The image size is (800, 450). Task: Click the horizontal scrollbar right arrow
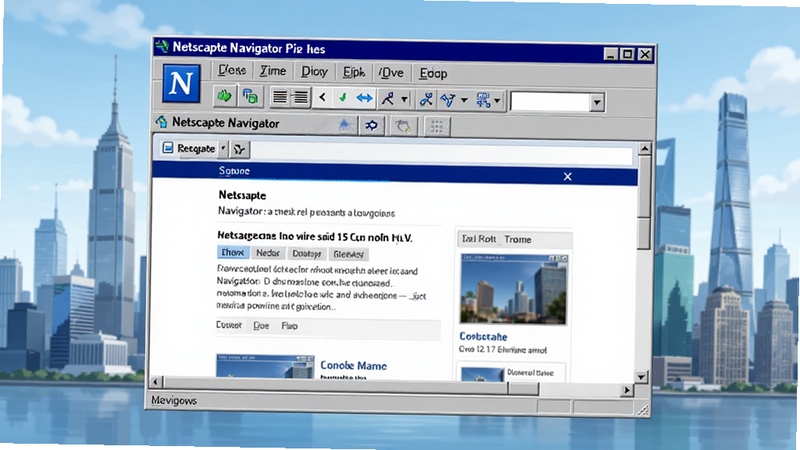pos(627,390)
